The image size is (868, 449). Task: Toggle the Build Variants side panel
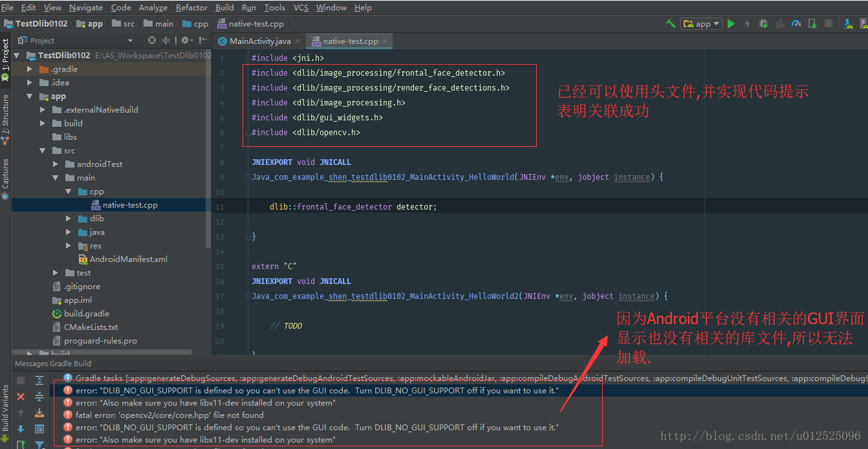point(5,409)
